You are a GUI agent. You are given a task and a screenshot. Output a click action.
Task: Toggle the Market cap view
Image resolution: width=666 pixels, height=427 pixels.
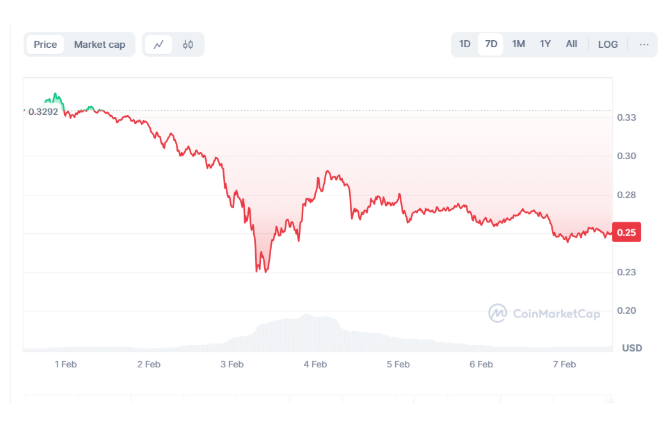[100, 45]
